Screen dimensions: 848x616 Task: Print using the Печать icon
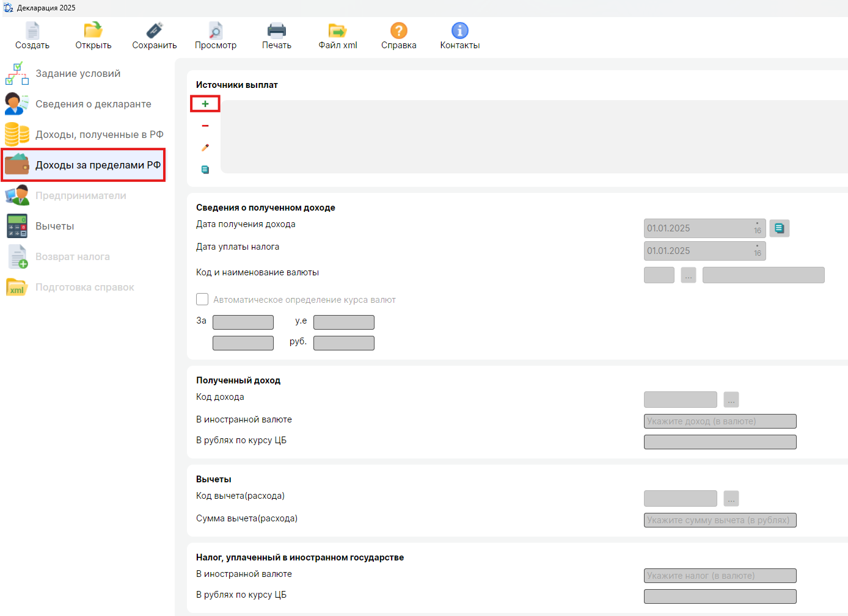(x=277, y=31)
